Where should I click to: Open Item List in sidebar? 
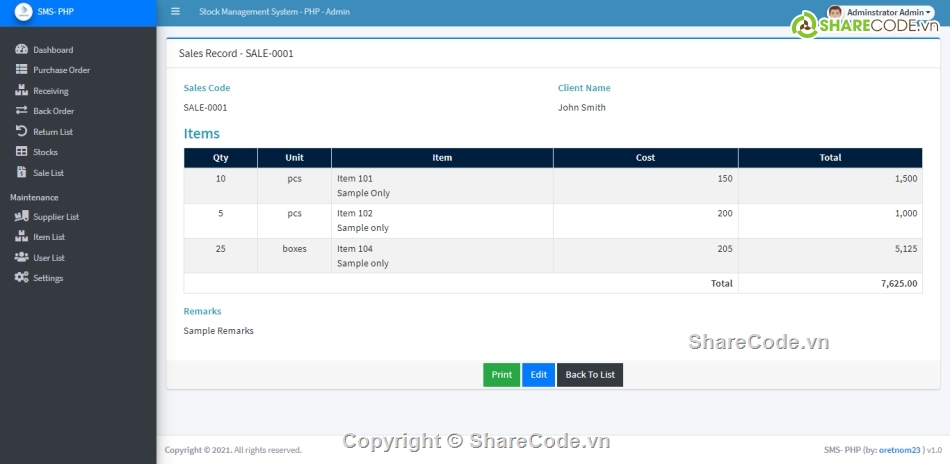click(48, 237)
